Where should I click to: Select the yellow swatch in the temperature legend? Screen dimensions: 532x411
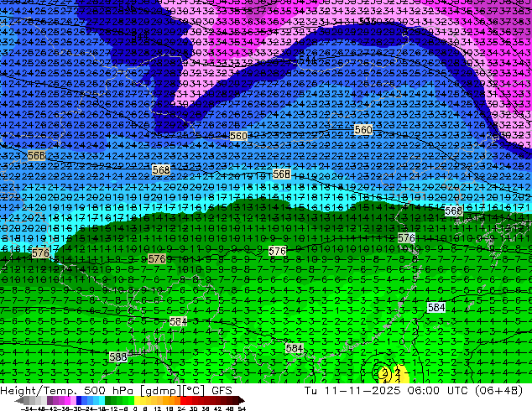click(x=137, y=400)
